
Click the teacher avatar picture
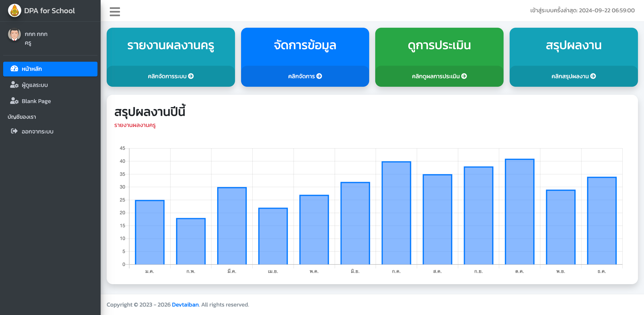click(x=15, y=34)
